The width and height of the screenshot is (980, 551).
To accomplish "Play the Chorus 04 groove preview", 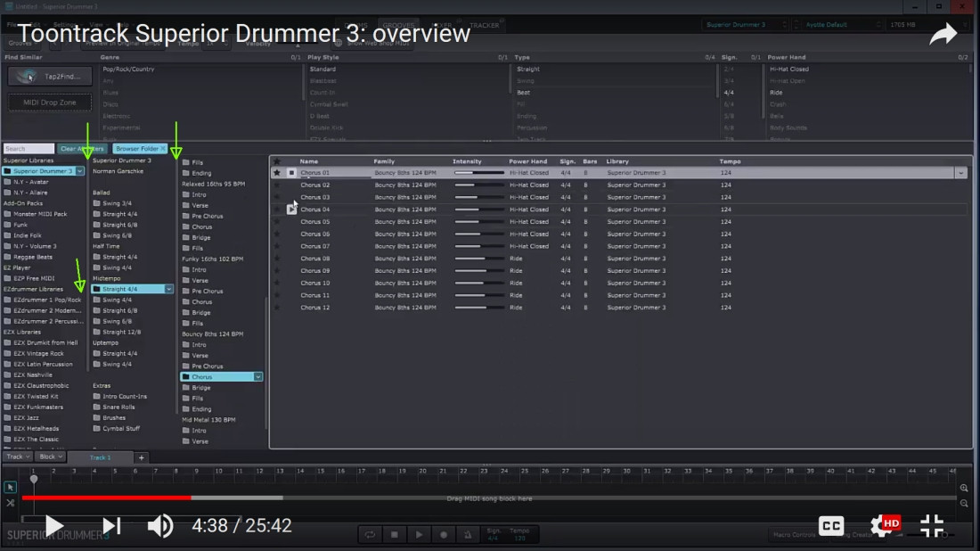I will [x=291, y=209].
